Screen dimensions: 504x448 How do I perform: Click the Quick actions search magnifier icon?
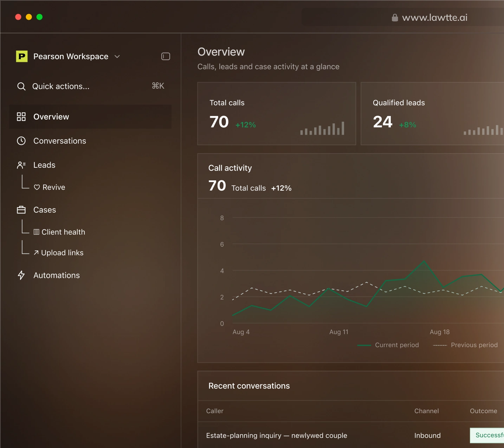[x=21, y=86]
